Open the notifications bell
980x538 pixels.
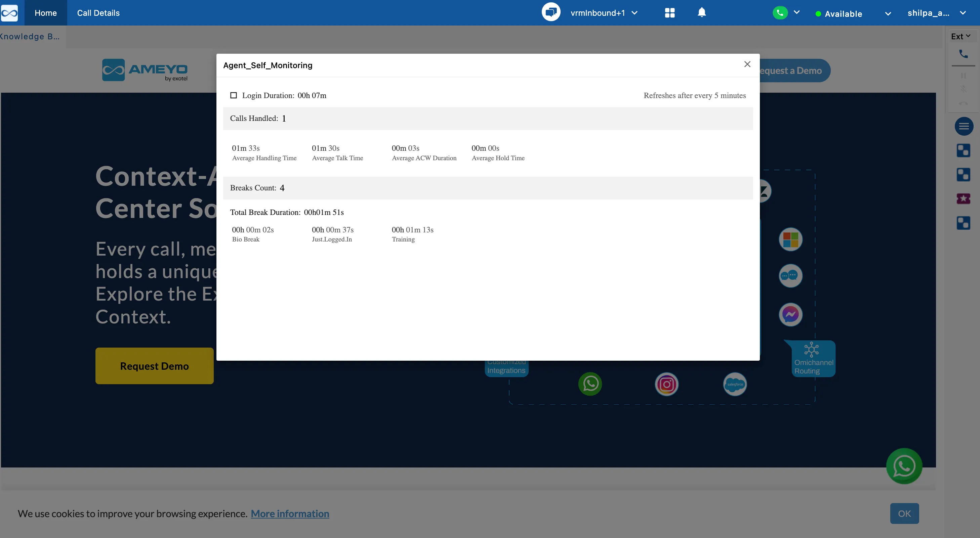coord(701,12)
